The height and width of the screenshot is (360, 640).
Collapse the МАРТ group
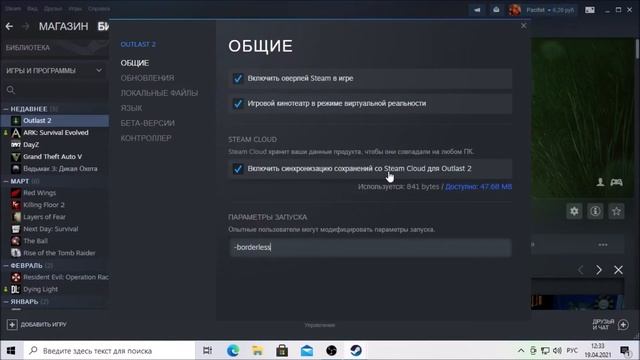[6, 181]
